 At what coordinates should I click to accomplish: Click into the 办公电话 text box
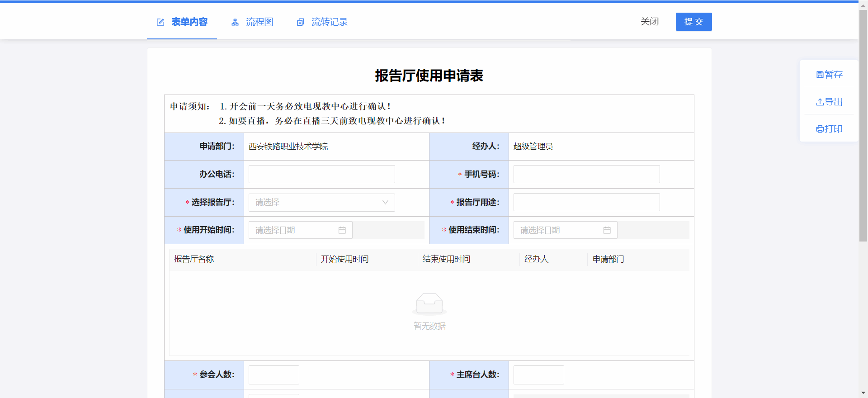coord(321,174)
